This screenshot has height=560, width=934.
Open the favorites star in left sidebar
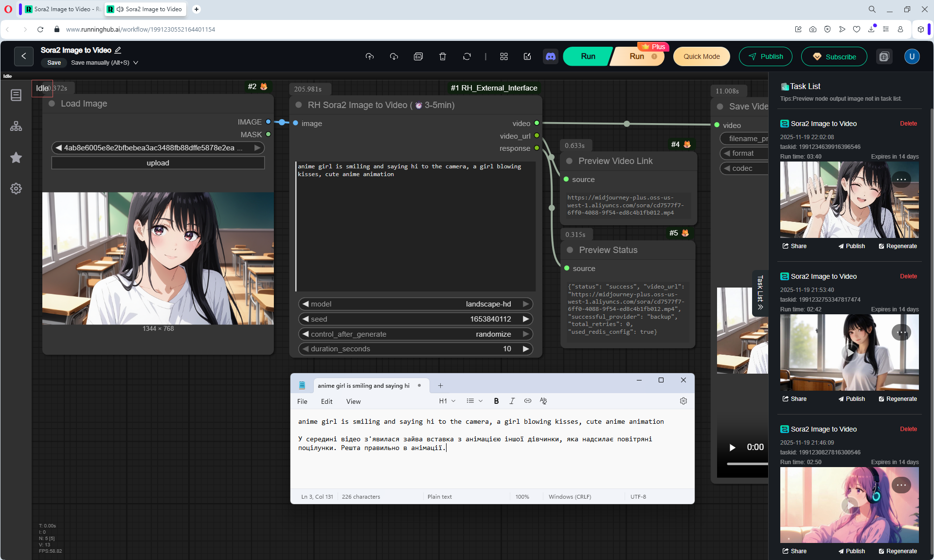coord(16,157)
